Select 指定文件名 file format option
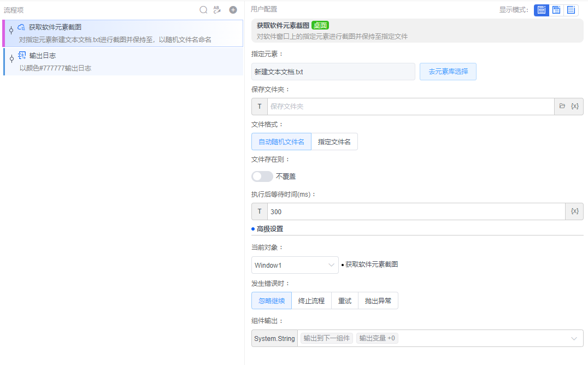Screen dimensions: 588x365 (x=334, y=141)
